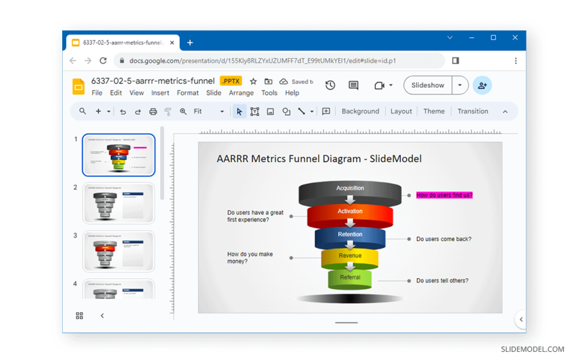Expand the Slideshow options arrow

[x=460, y=86]
